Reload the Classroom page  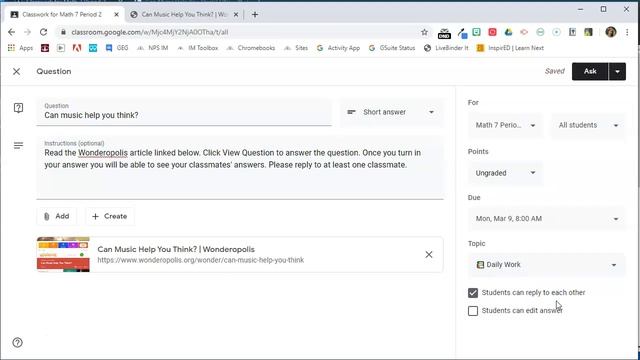[43, 32]
